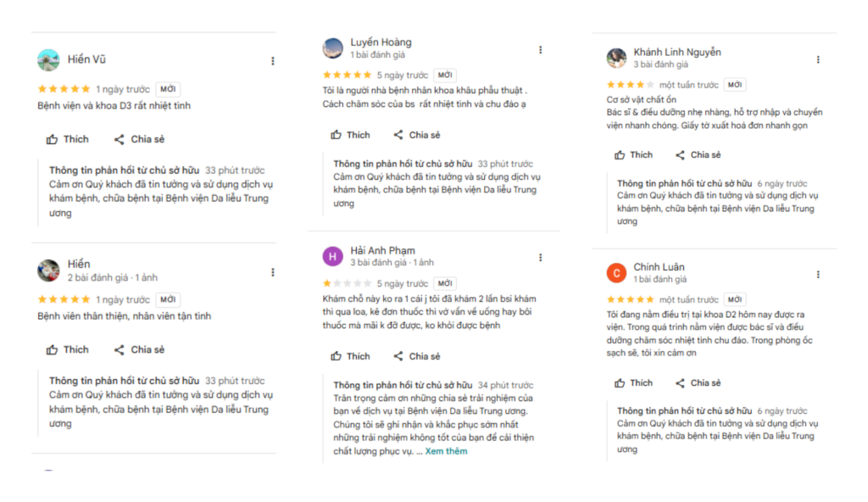Open Khánh Linh Nguyễn's reviewer name
868x502 pixels.
(x=677, y=52)
